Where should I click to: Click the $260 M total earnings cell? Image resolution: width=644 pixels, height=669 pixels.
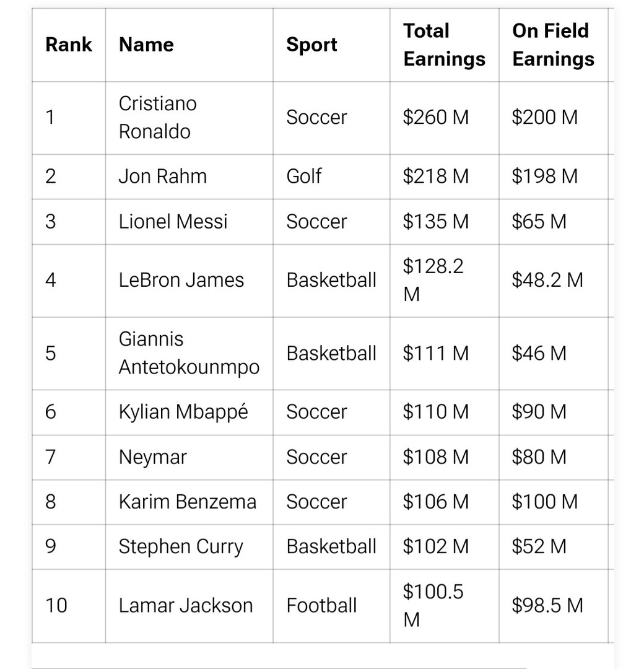435,117
